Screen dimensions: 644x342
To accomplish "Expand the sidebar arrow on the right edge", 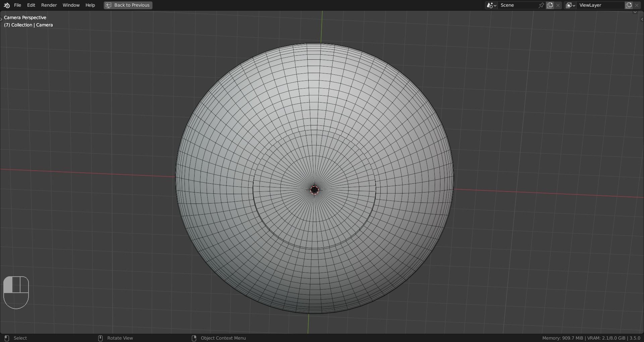I will click(x=642, y=19).
